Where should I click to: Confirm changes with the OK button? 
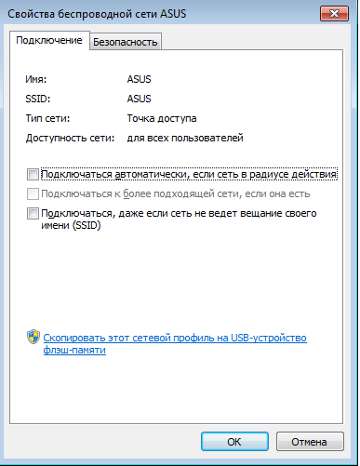[x=235, y=442]
